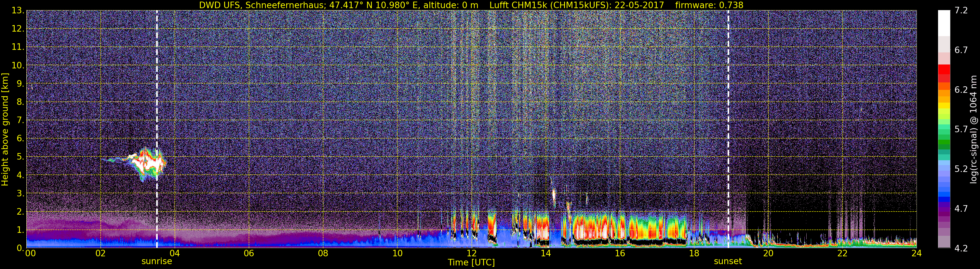
Task: Click the time axis tick label '18'
Action: pyautogui.click(x=693, y=253)
